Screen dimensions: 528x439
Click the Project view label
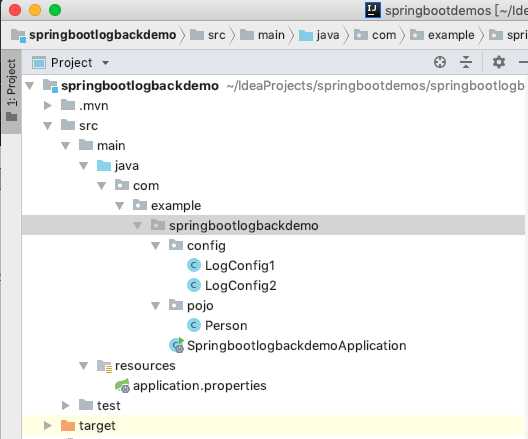pos(71,63)
